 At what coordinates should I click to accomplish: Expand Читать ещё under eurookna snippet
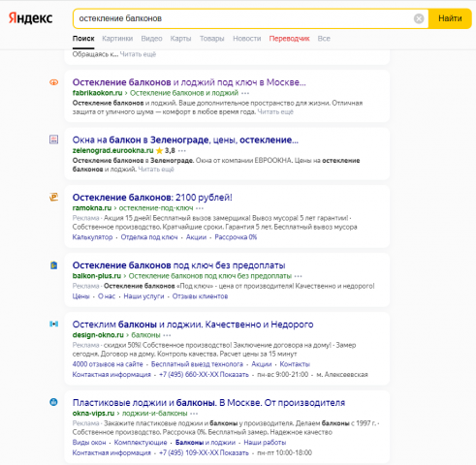coord(156,170)
